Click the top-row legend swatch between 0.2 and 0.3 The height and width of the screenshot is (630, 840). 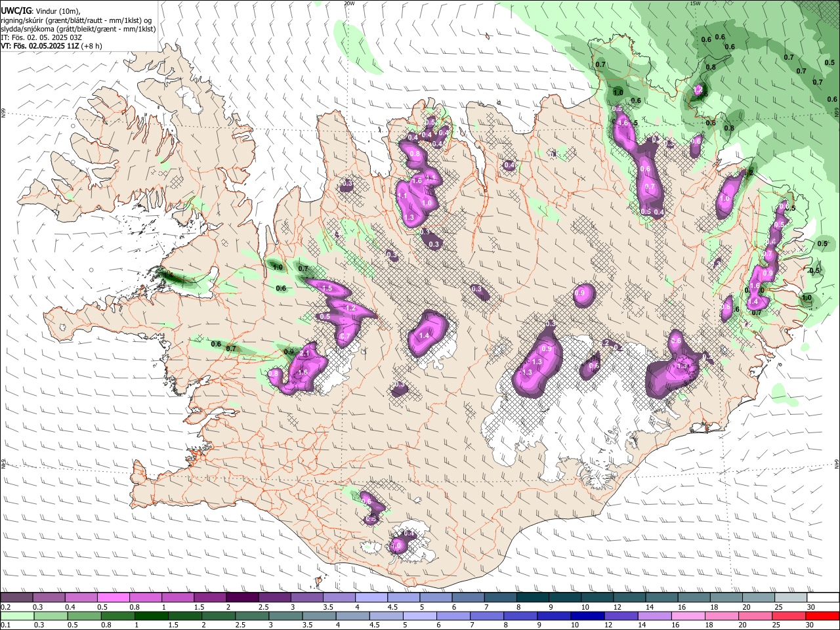click(16, 598)
